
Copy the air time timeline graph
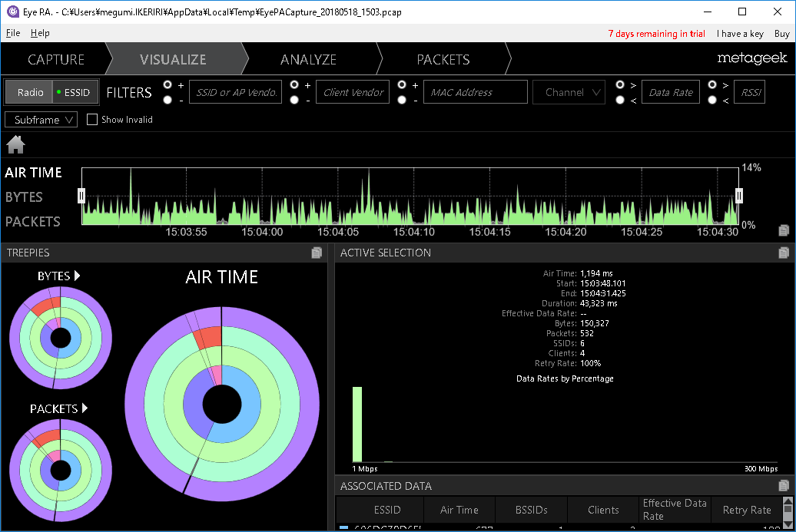point(783,231)
